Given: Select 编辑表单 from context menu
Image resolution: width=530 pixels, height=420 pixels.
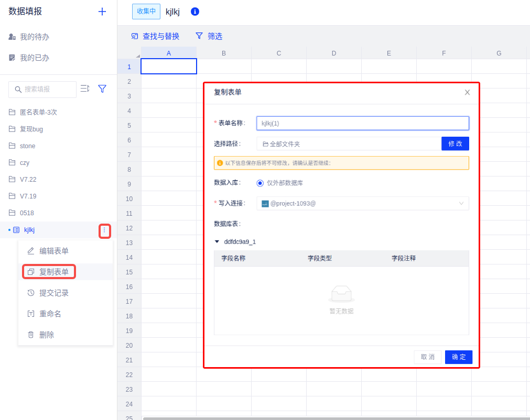Looking at the screenshot, I should click(53, 251).
